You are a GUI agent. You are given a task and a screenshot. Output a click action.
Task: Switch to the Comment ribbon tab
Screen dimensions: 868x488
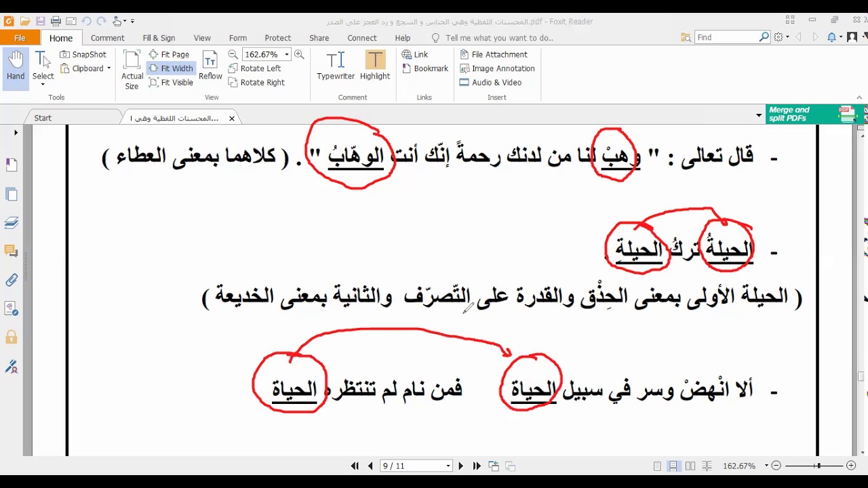[107, 38]
